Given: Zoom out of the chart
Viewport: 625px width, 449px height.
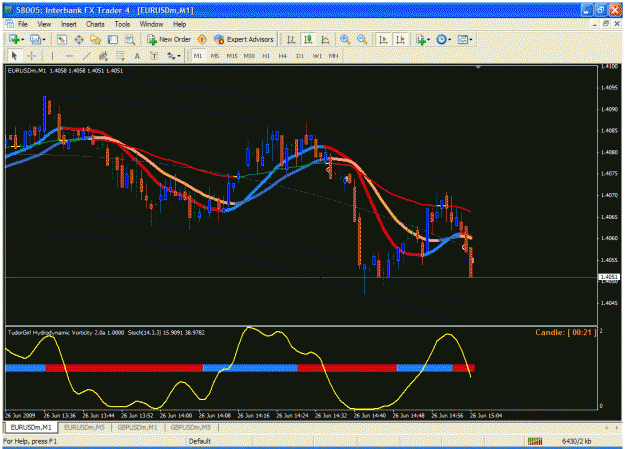Looking at the screenshot, I should coord(362,39).
